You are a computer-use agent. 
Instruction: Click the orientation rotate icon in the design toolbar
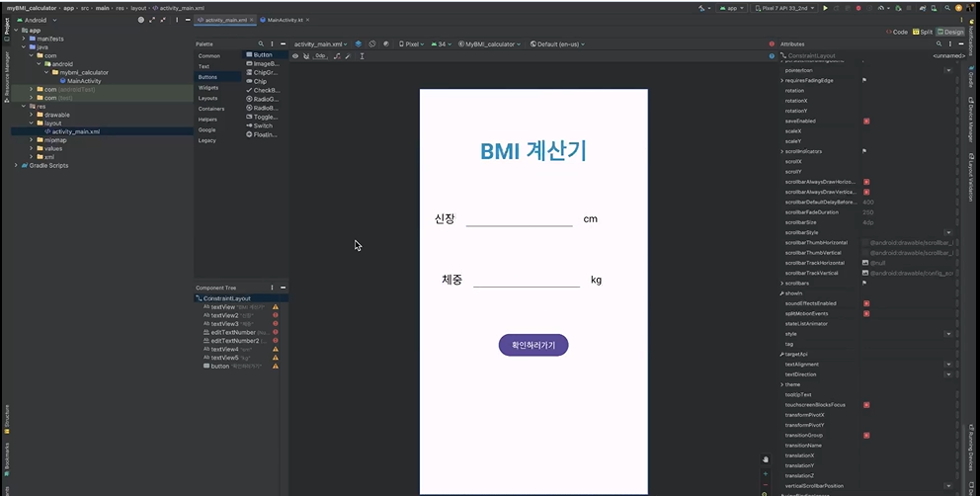(x=371, y=43)
